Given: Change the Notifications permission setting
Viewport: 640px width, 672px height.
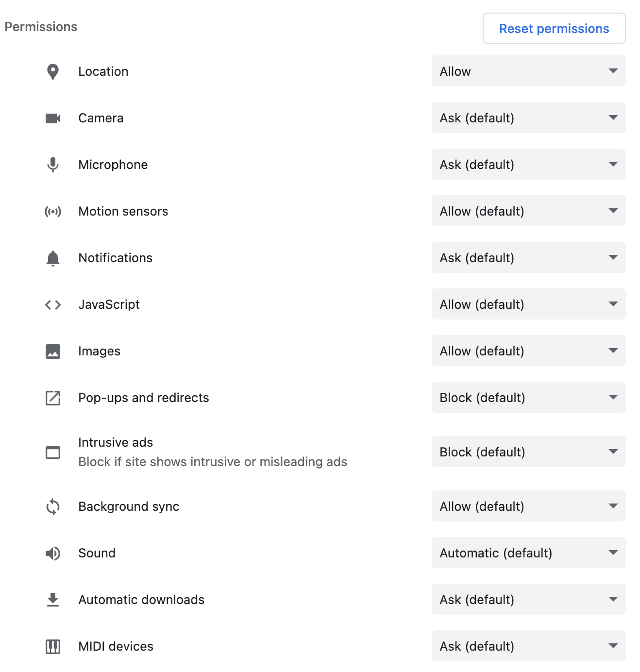Looking at the screenshot, I should coord(529,257).
